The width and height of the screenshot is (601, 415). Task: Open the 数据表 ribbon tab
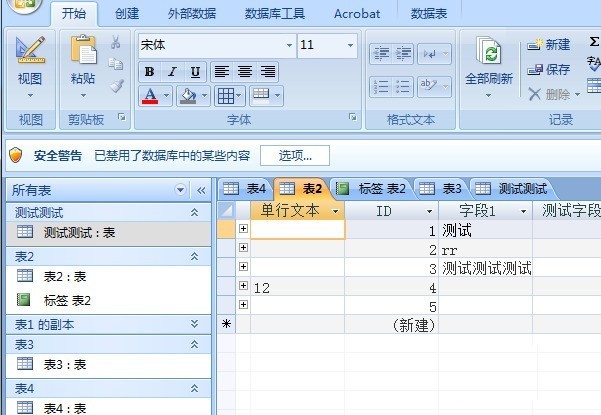pyautogui.click(x=429, y=14)
